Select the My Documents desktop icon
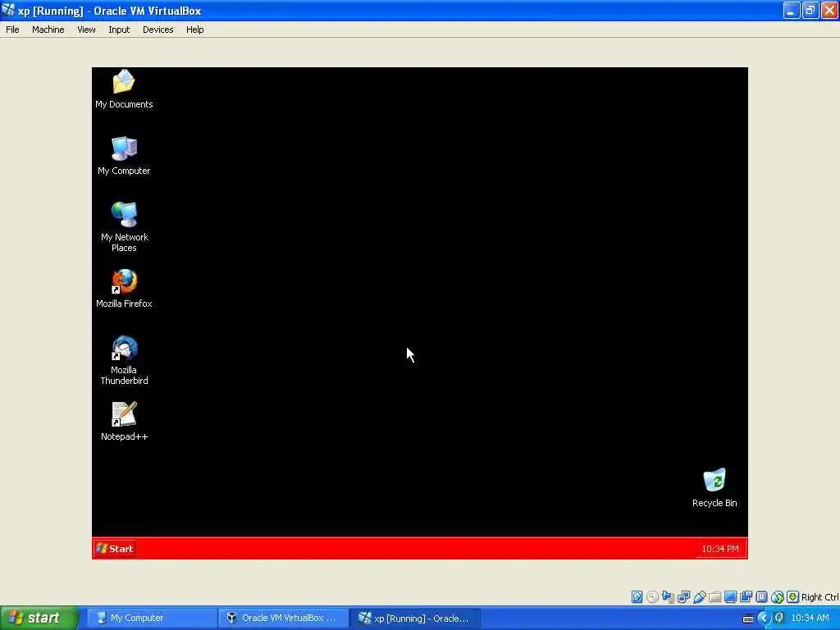 point(124,89)
